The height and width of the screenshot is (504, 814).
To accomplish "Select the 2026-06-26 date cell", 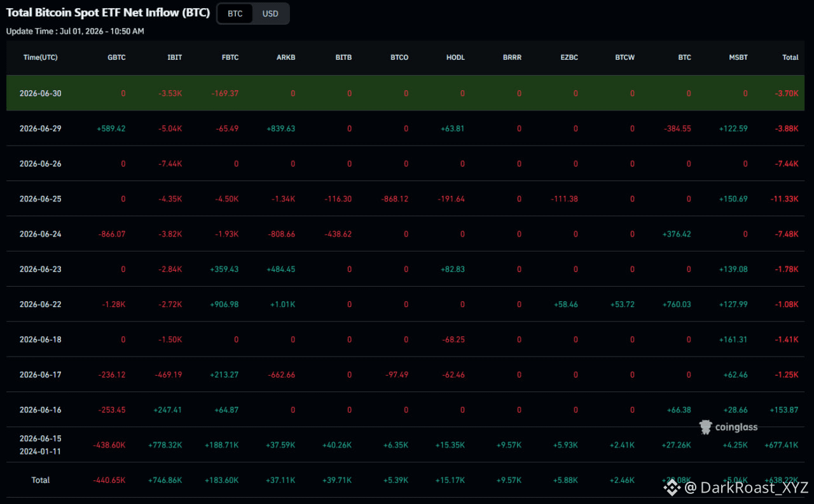I will click(41, 164).
